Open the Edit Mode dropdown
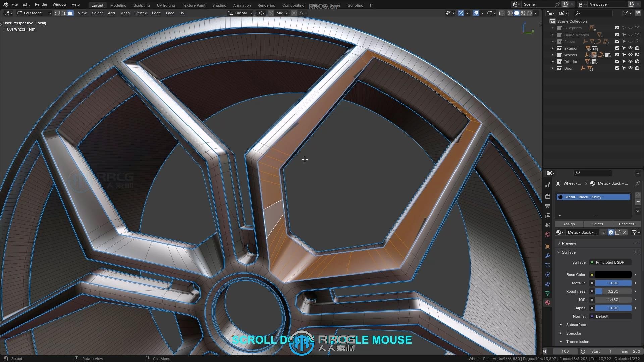Image resolution: width=644 pixels, height=362 pixels. pos(34,13)
